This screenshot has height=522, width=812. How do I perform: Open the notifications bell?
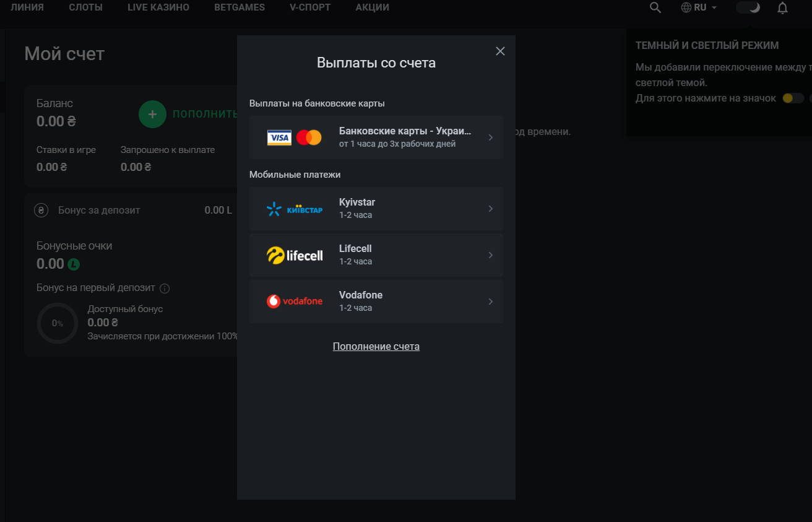(x=782, y=8)
